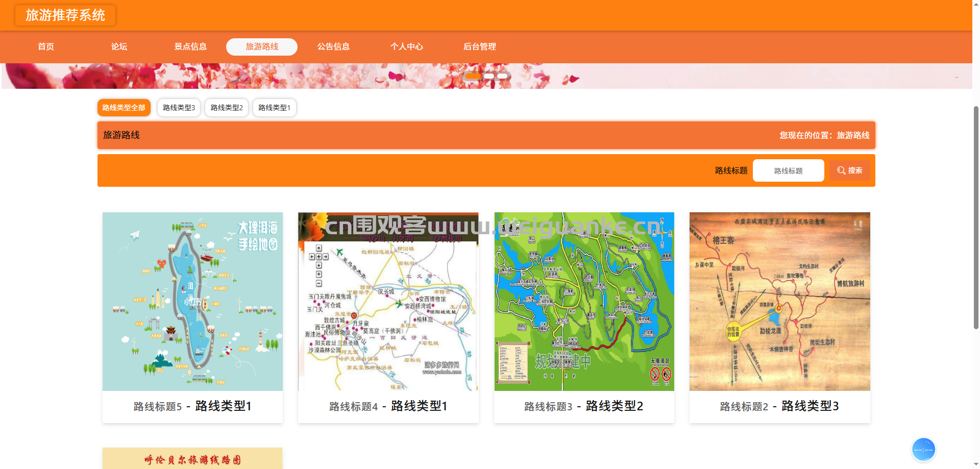The image size is (980, 469).
Task: Click the 搜索 button
Action: (x=850, y=170)
